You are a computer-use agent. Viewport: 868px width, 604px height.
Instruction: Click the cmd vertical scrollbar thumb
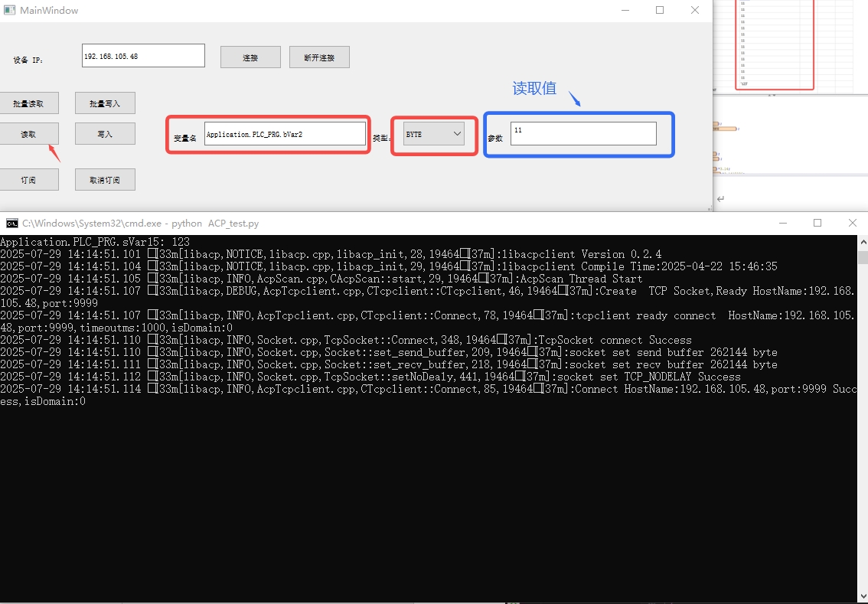point(863,257)
